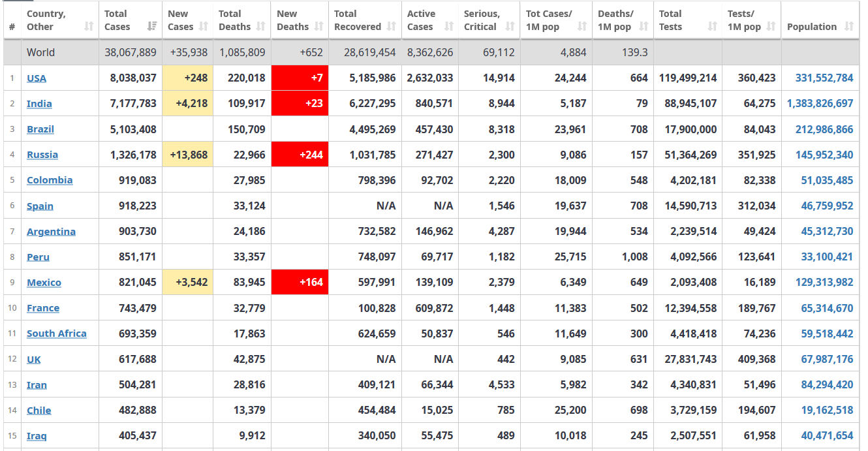Sort by Country, Other arrows

89,27
